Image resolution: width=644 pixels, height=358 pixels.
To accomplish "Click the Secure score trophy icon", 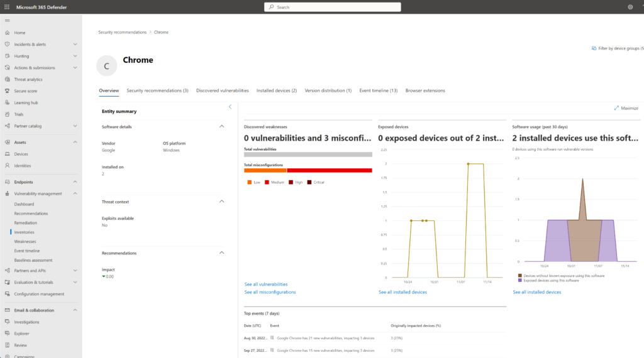I will coord(7,91).
